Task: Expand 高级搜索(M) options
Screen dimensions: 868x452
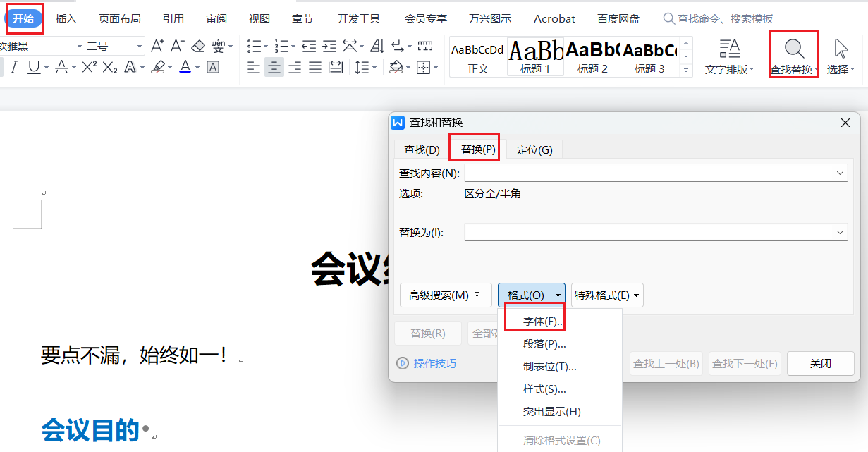Action: click(x=445, y=295)
